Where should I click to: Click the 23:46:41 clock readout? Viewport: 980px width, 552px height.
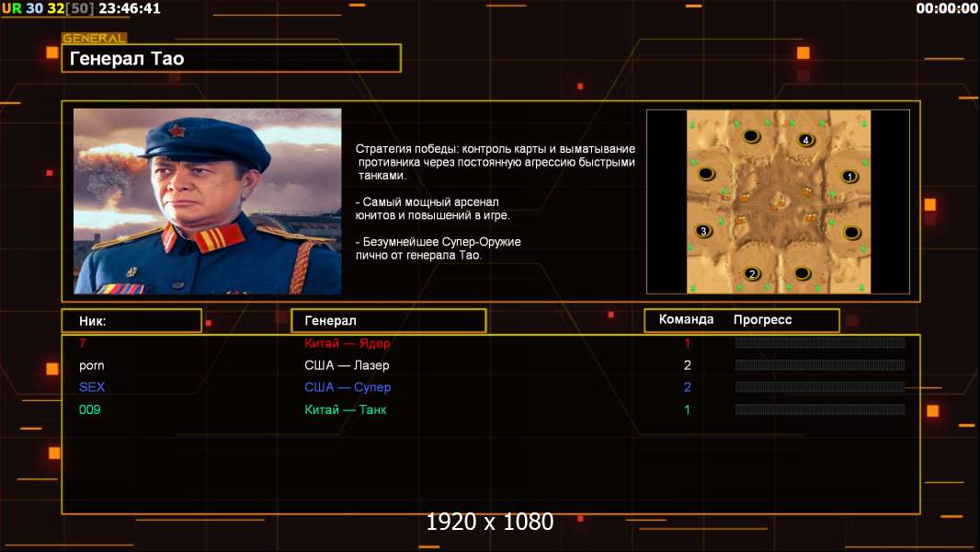(130, 8)
